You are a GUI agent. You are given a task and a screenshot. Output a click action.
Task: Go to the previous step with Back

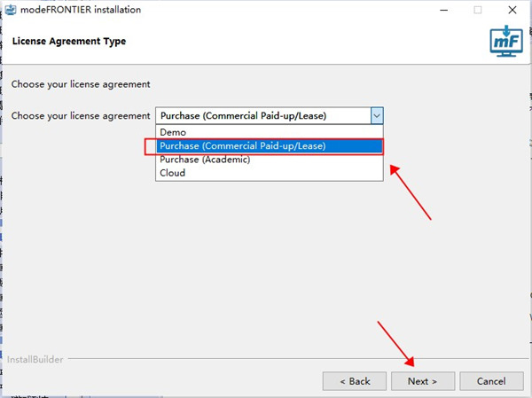pos(355,381)
